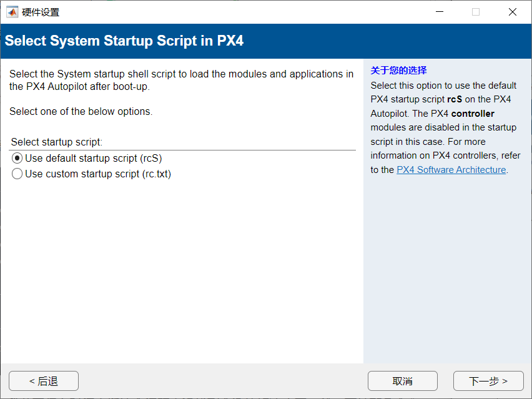Image resolution: width=532 pixels, height=399 pixels.
Task: Click the System startup shell script description paragraph
Action: point(181,81)
